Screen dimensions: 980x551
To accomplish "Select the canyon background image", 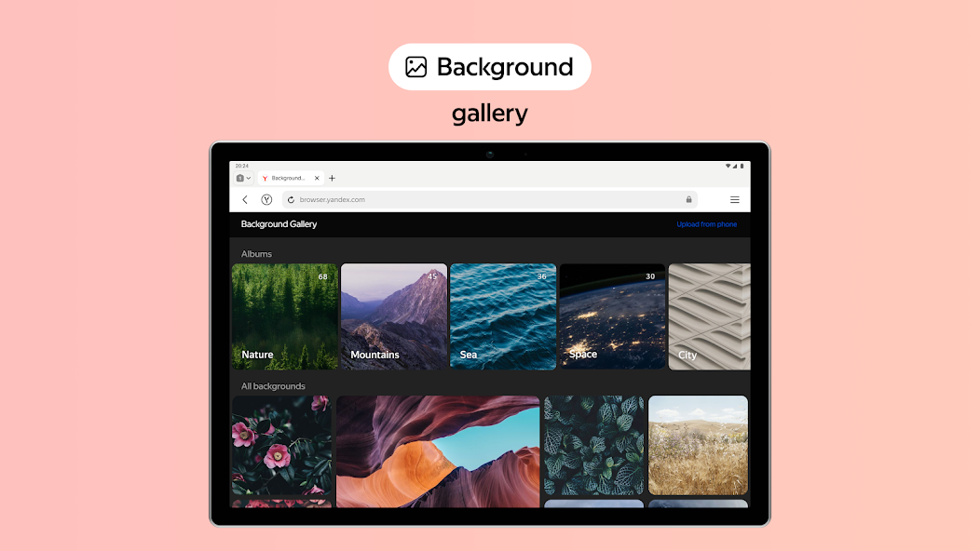I will (438, 451).
